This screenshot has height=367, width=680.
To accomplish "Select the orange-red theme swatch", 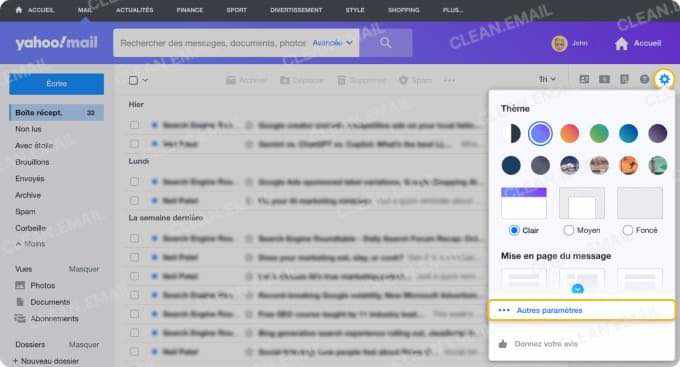I will pyautogui.click(x=569, y=133).
